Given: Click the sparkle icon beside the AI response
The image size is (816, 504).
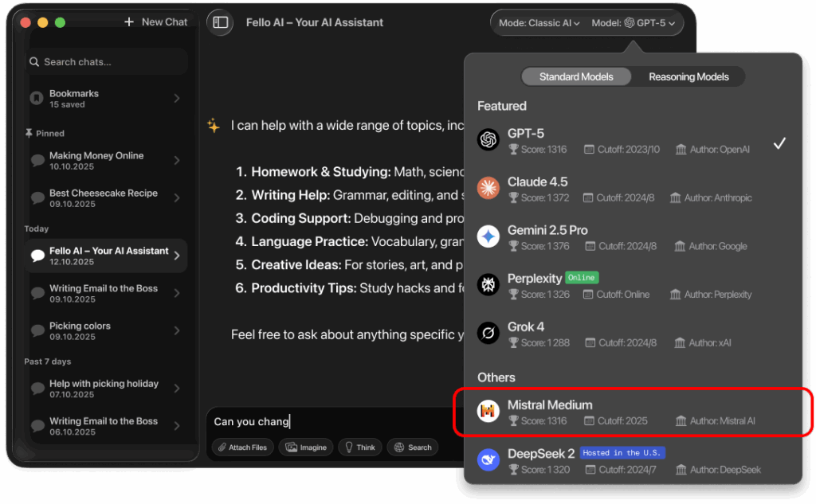Looking at the screenshot, I should (214, 125).
